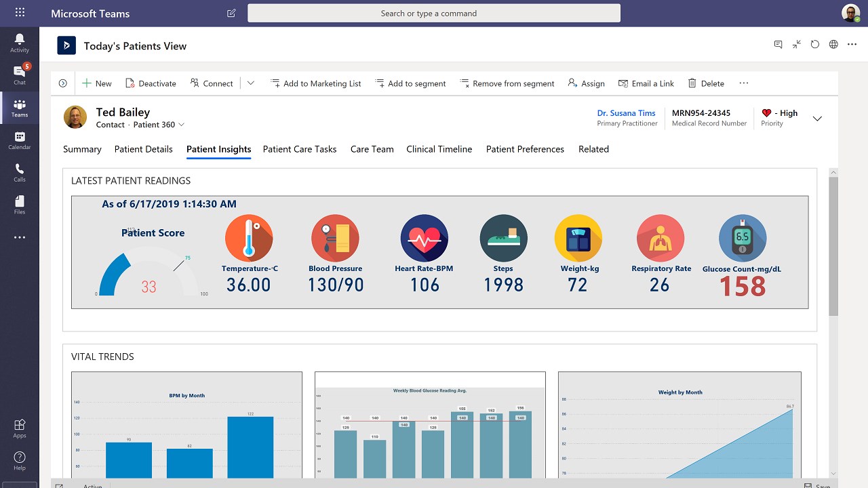This screenshot has height=488, width=868.
Task: Open the Clinical Timeline tab
Action: pos(439,149)
